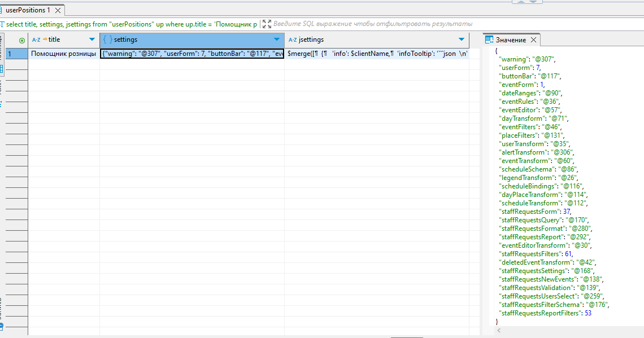Click the A-Z type icon of the title column
The height and width of the screenshot is (338, 644).
click(36, 40)
